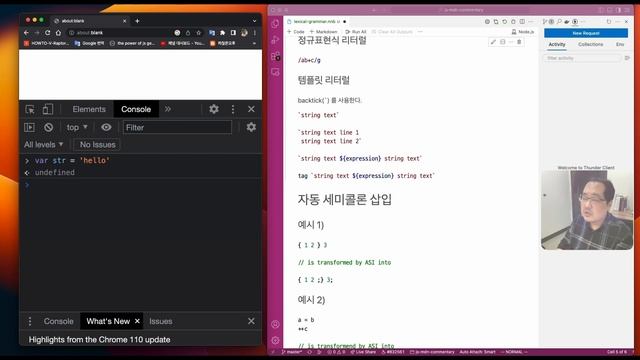This screenshot has height=360, width=640.
Task: Open the activity filter menu icon
Action: click(x=627, y=58)
